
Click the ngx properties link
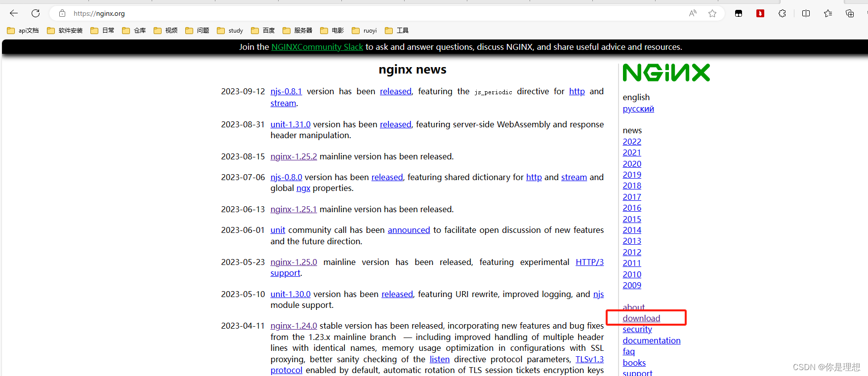(303, 188)
